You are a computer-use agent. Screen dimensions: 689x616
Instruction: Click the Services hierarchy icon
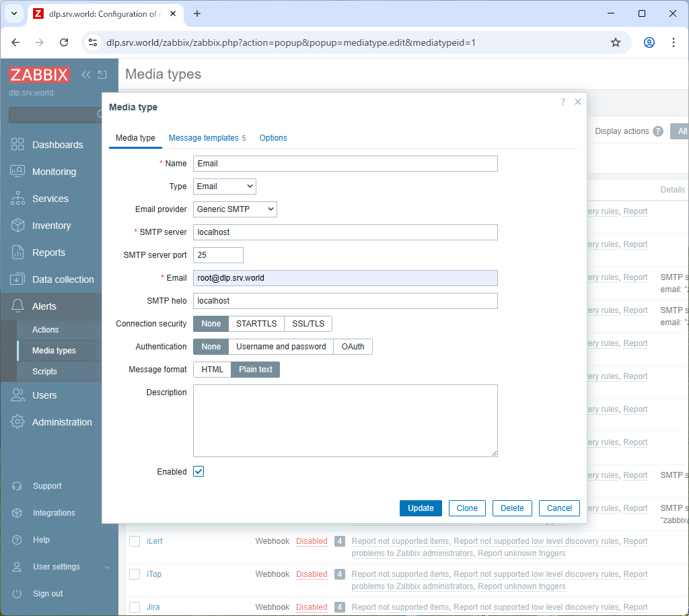tap(17, 199)
